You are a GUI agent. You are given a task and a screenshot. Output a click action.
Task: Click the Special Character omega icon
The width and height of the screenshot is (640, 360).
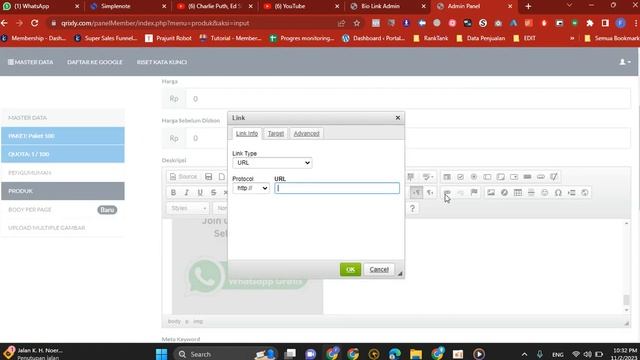coord(558,193)
